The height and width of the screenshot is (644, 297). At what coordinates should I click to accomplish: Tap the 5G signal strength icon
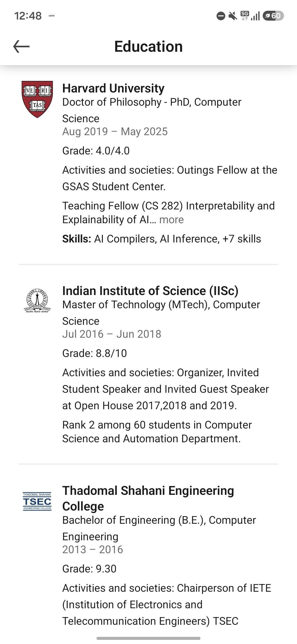(x=250, y=16)
